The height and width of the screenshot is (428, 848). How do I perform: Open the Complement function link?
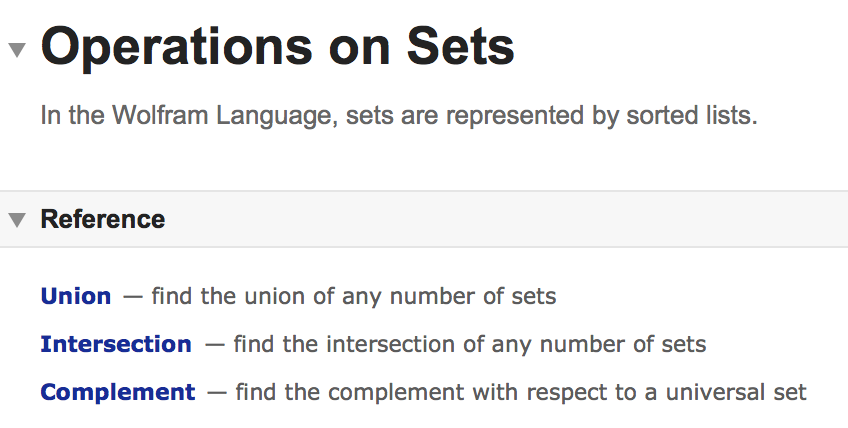[118, 392]
